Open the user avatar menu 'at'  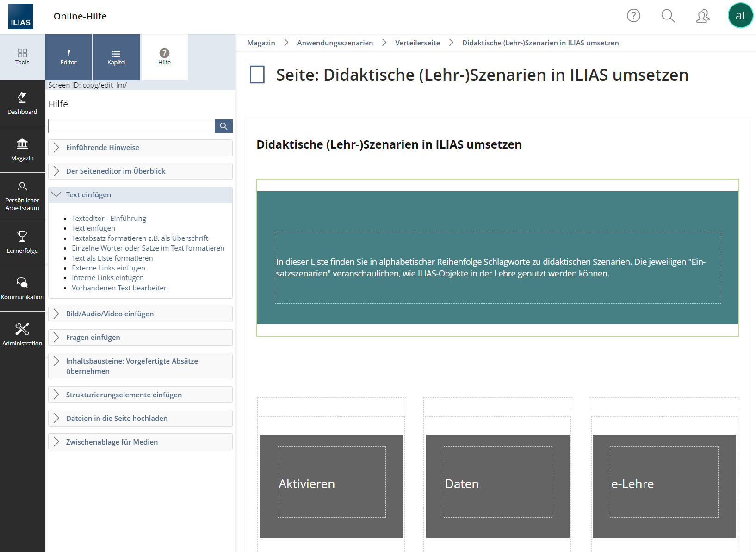(x=740, y=16)
